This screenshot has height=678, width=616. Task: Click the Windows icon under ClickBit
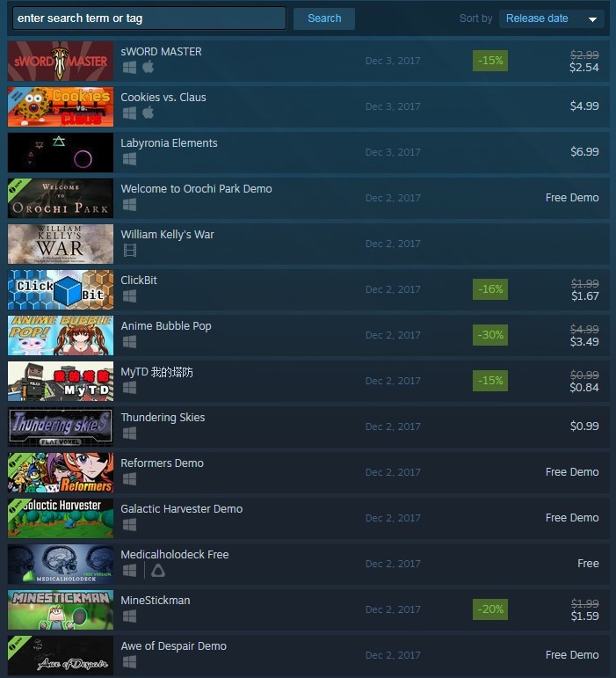129,296
